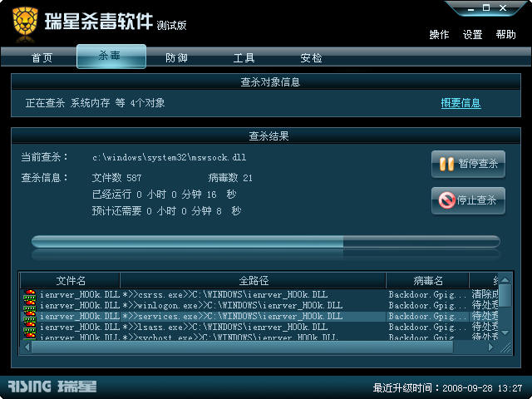Viewport: 532px width, 399px height.
Task: Click results list scroll-down arrow
Action: tap(505, 332)
